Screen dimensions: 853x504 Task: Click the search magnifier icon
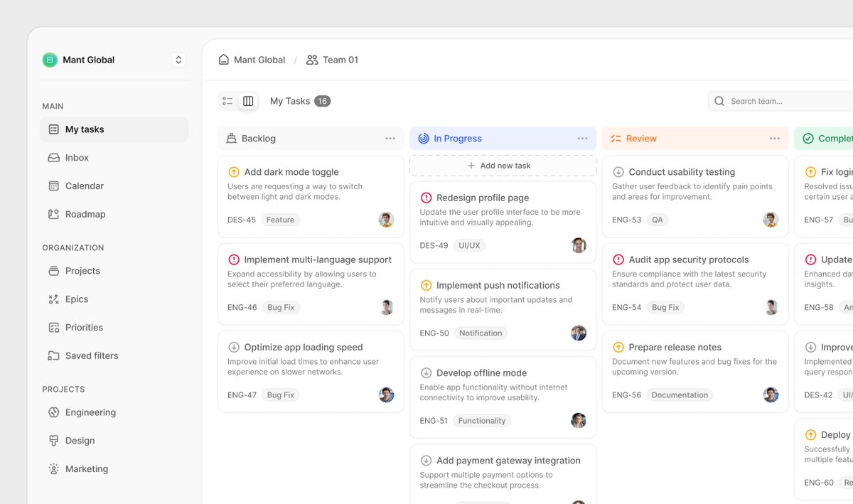[719, 101]
